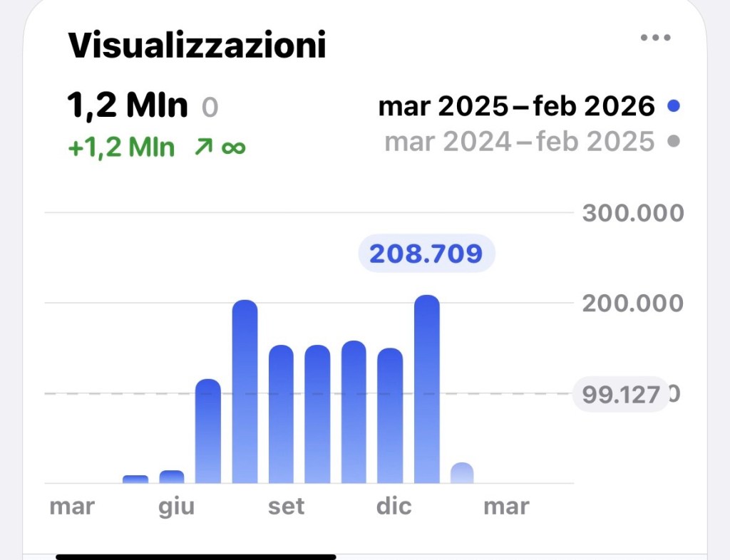Click the green upward trend arrow
Image resolution: width=730 pixels, height=560 pixels.
pyautogui.click(x=201, y=147)
